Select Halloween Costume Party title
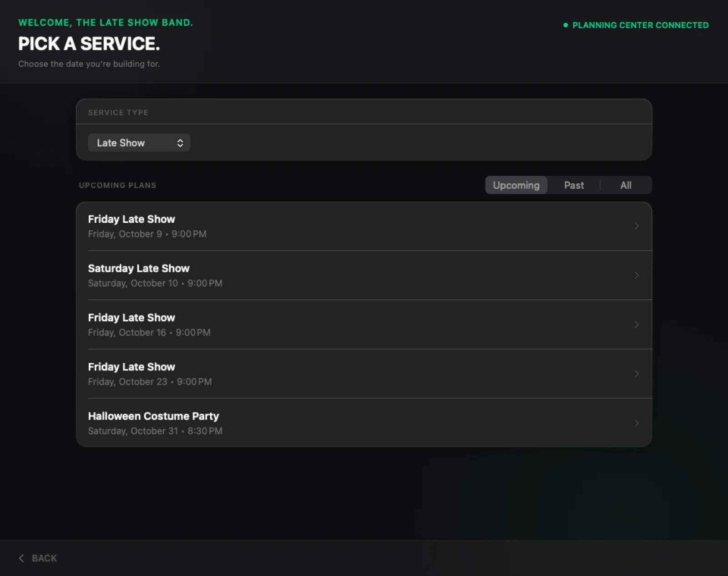 coord(153,416)
